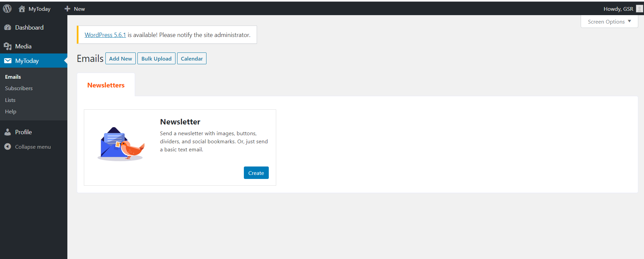Collapse the sidebar menu
644x259 pixels.
point(33,147)
